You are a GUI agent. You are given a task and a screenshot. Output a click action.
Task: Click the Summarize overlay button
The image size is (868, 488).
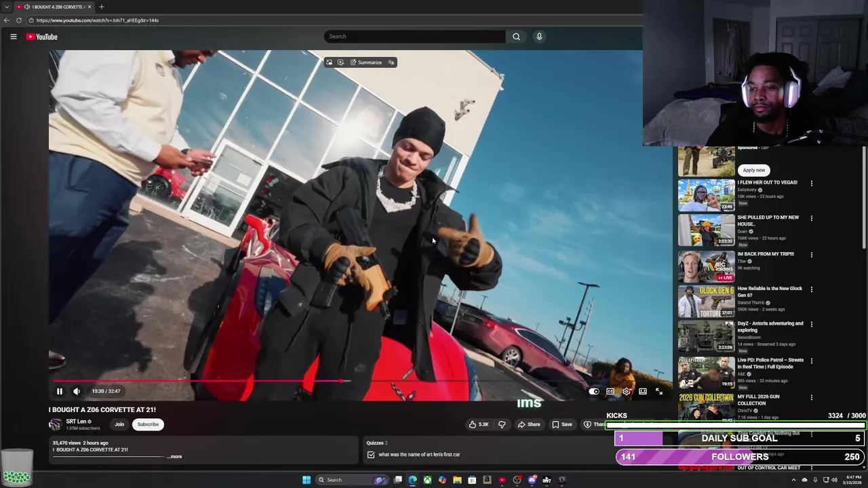click(366, 62)
